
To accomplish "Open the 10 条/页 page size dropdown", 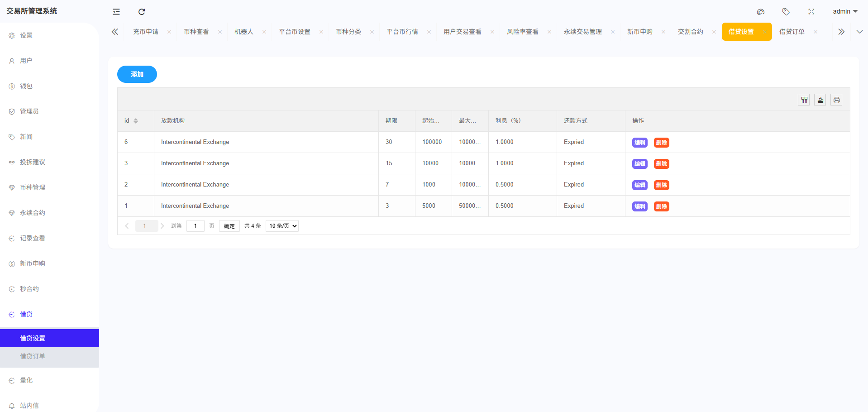I will pyautogui.click(x=282, y=226).
